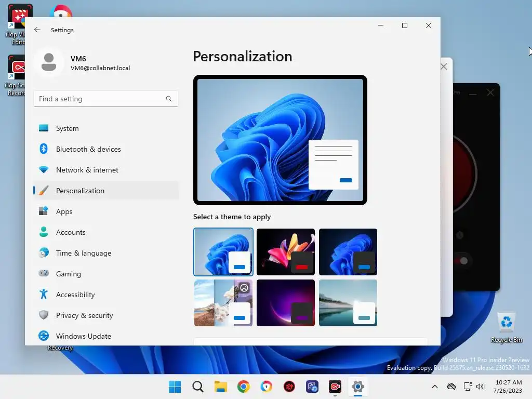The width and height of the screenshot is (532, 399).
Task: Open Network & internet category
Action: coord(106,170)
